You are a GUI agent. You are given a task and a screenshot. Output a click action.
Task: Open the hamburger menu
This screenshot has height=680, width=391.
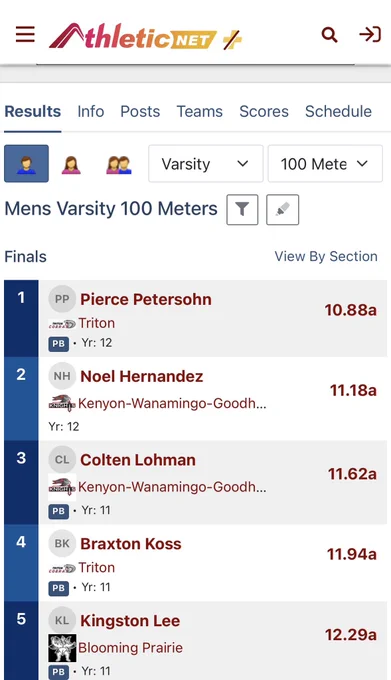click(x=25, y=34)
